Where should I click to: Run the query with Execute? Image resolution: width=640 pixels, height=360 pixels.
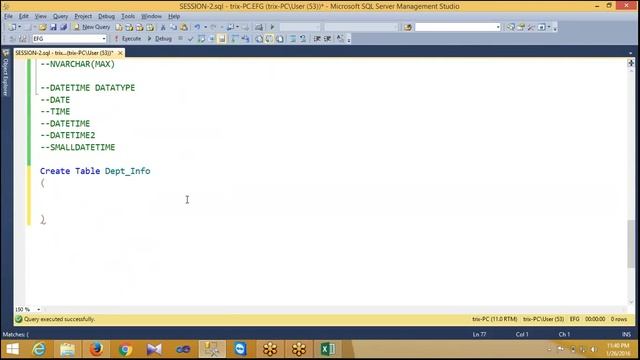128,39
